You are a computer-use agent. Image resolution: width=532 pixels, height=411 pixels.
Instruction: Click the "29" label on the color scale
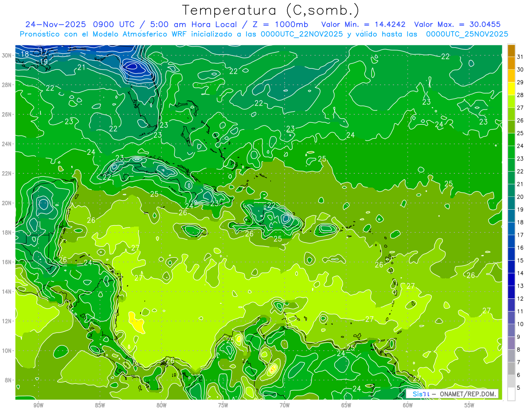coord(520,82)
